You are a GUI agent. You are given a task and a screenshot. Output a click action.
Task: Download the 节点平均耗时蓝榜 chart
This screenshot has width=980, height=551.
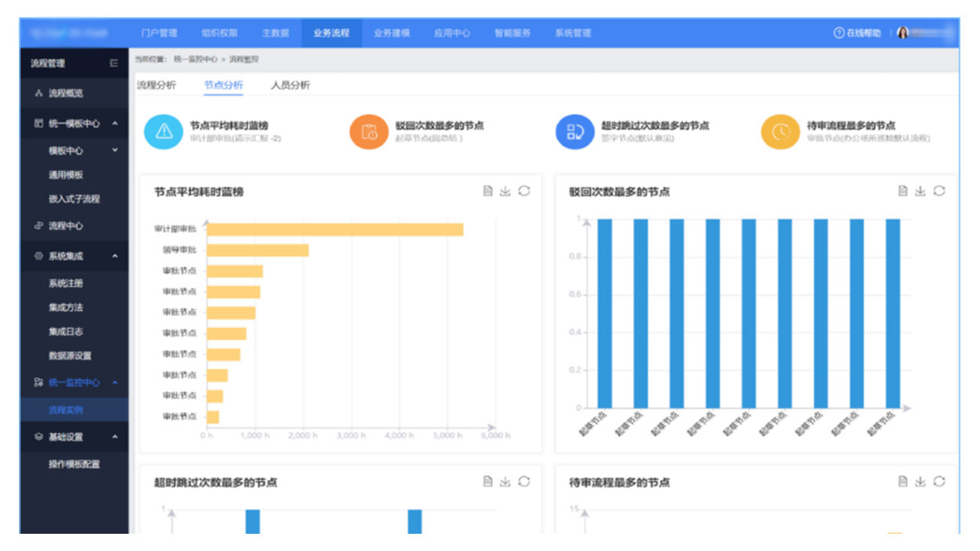(505, 191)
